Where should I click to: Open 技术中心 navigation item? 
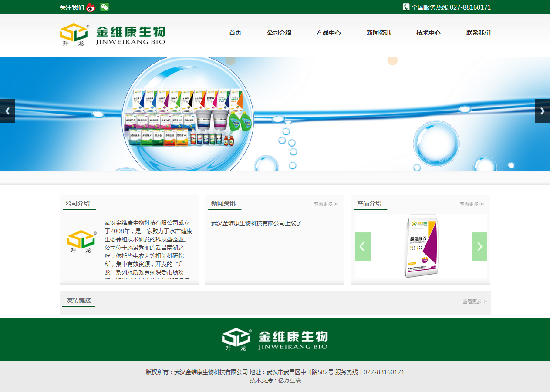pos(428,33)
